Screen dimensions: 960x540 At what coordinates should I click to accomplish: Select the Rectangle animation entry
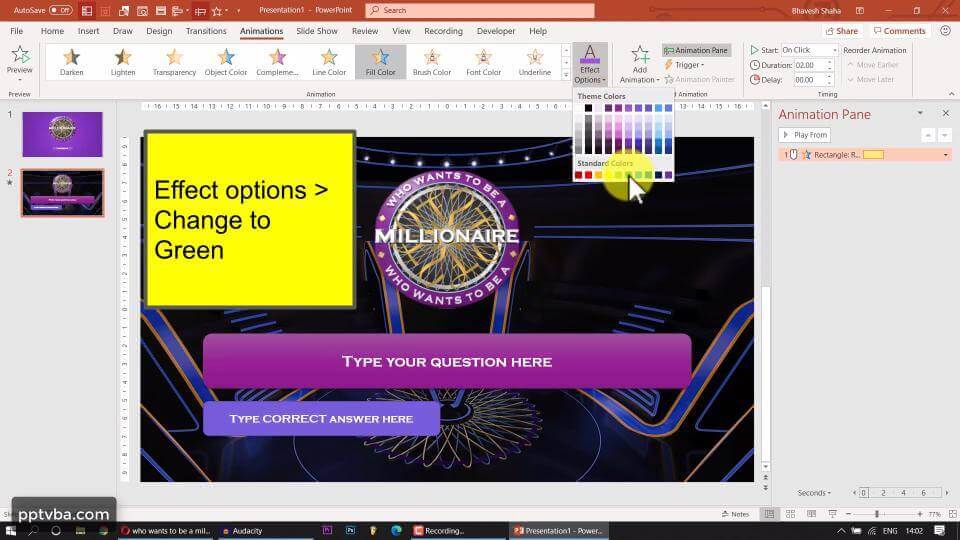click(x=864, y=155)
